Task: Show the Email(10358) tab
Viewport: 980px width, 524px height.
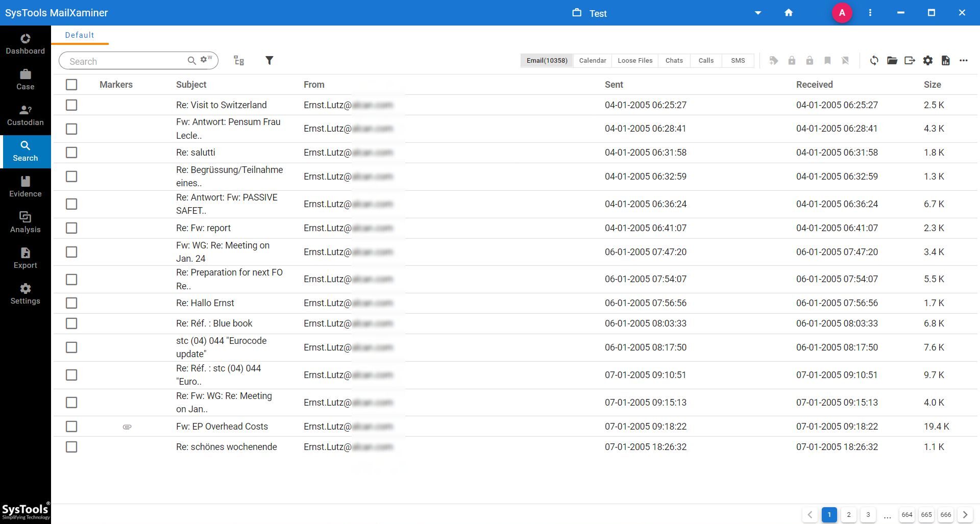Action: coord(547,61)
